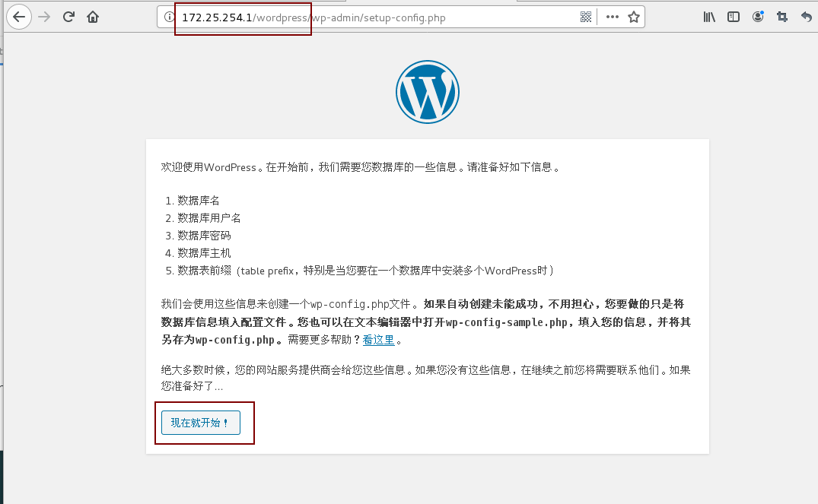Viewport: 818px width, 504px height.
Task: Click the list item 数据库主机
Action: [x=204, y=253]
